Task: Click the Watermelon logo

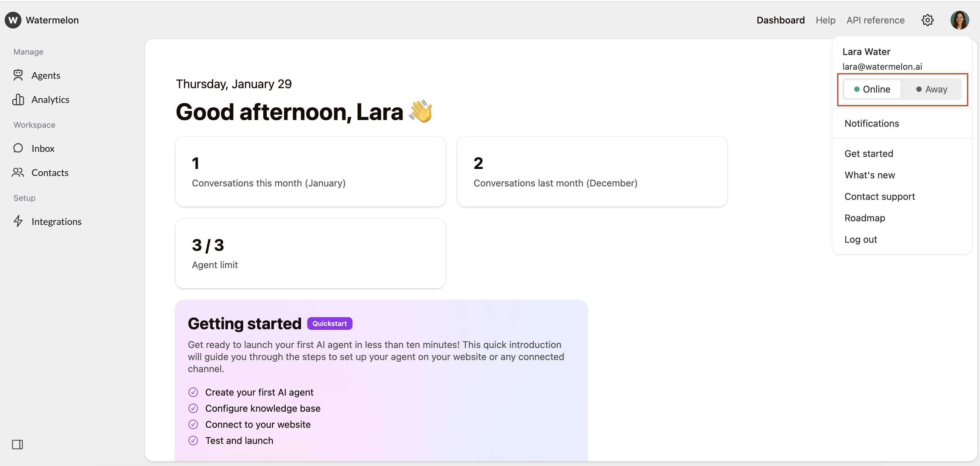Action: 42,20
